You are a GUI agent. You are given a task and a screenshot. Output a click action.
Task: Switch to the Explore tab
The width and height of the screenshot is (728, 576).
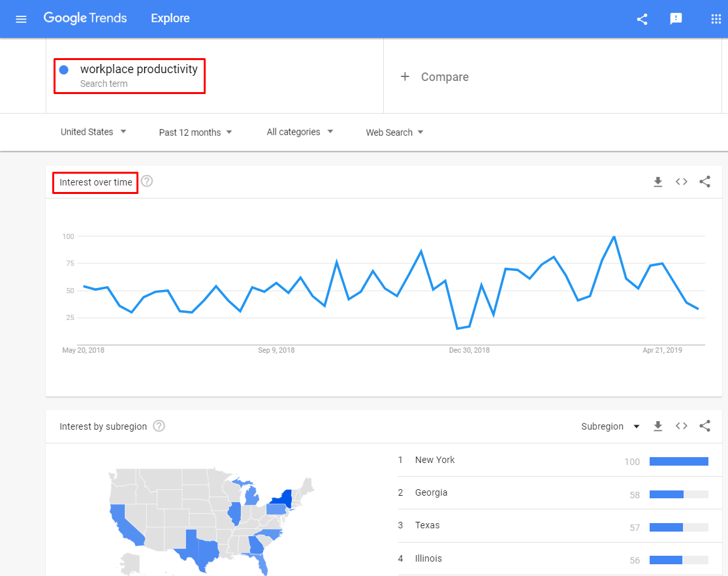(x=170, y=18)
